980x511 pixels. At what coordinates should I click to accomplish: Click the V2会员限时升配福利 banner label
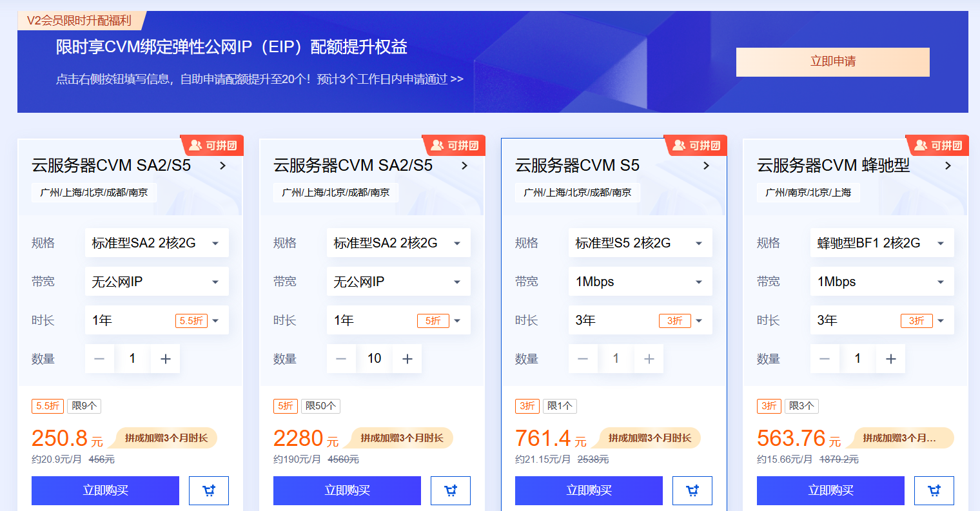pos(79,21)
